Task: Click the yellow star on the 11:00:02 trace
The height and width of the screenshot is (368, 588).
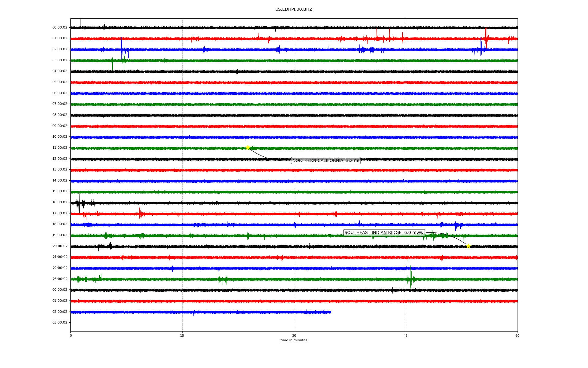Action: pyautogui.click(x=248, y=148)
